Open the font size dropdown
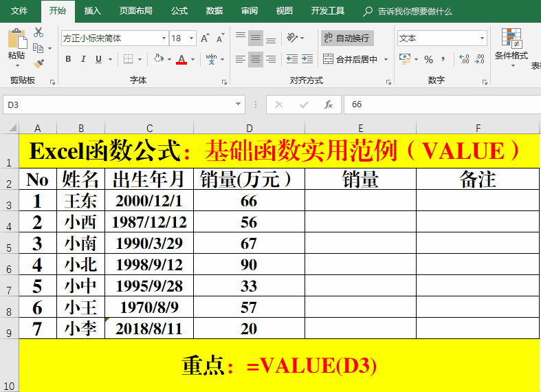This screenshot has height=392, width=541. tap(191, 38)
